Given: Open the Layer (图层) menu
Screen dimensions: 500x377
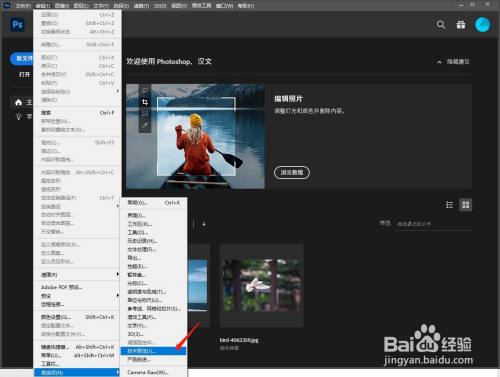Looking at the screenshot, I should click(x=81, y=6).
